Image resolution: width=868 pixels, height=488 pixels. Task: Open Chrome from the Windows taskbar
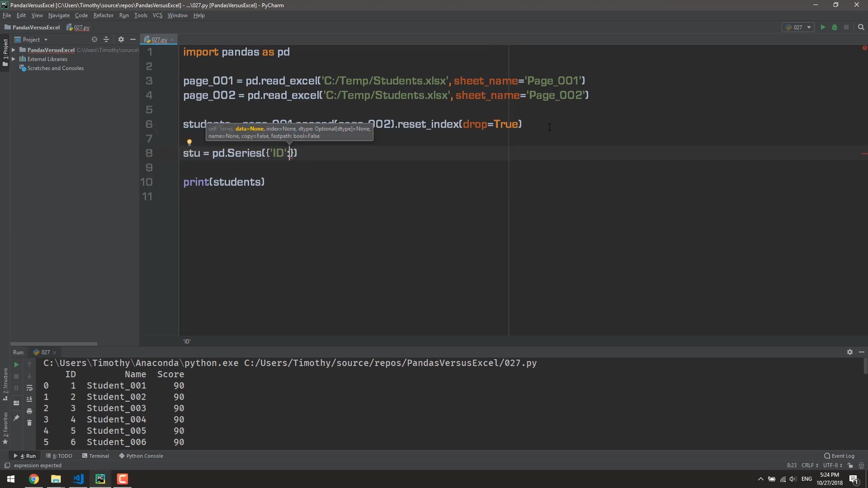[x=34, y=479]
